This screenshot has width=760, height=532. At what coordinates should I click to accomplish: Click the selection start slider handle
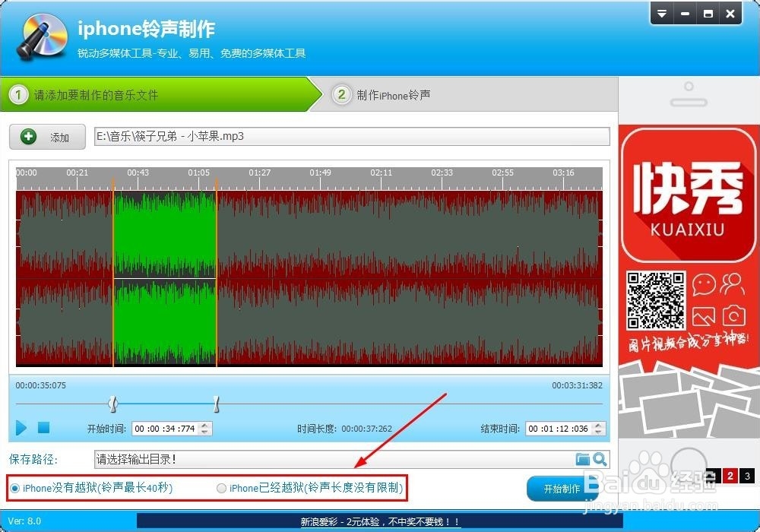pos(113,404)
